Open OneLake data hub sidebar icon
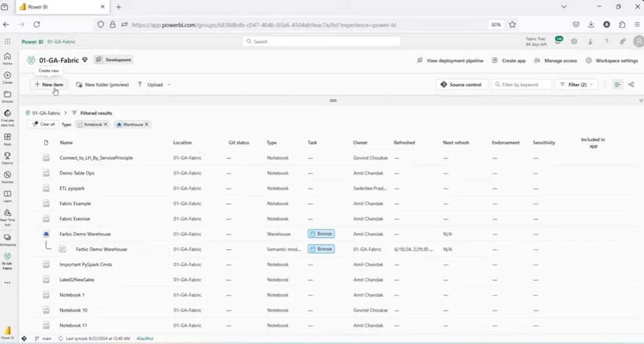The width and height of the screenshot is (644, 344). click(7, 117)
